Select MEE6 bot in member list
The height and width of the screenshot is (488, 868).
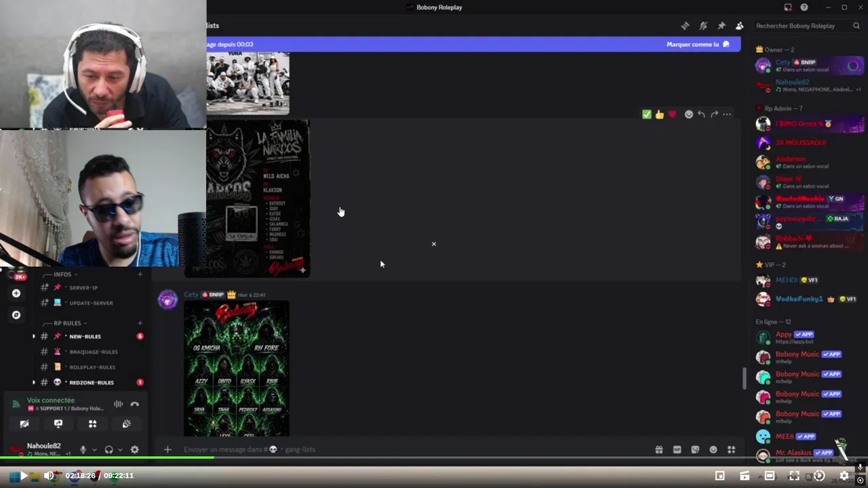point(809,436)
